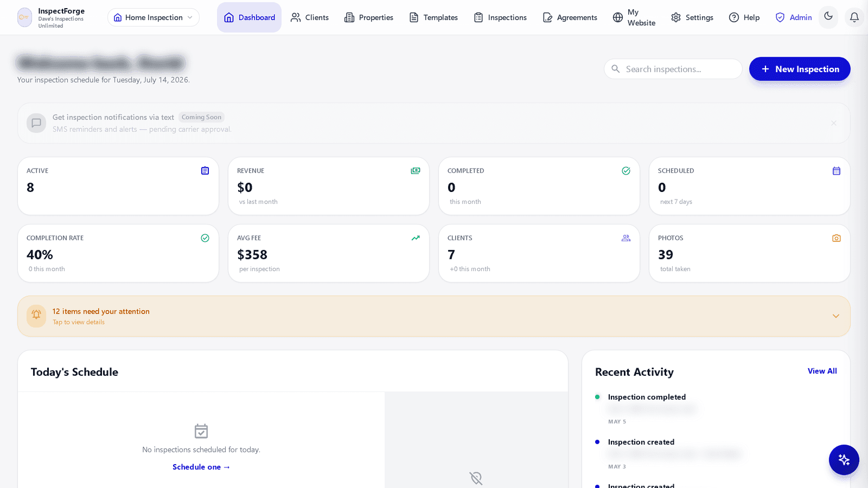Open the Home Inspection dropdown
Screen dimensions: 868x488
[x=154, y=17]
